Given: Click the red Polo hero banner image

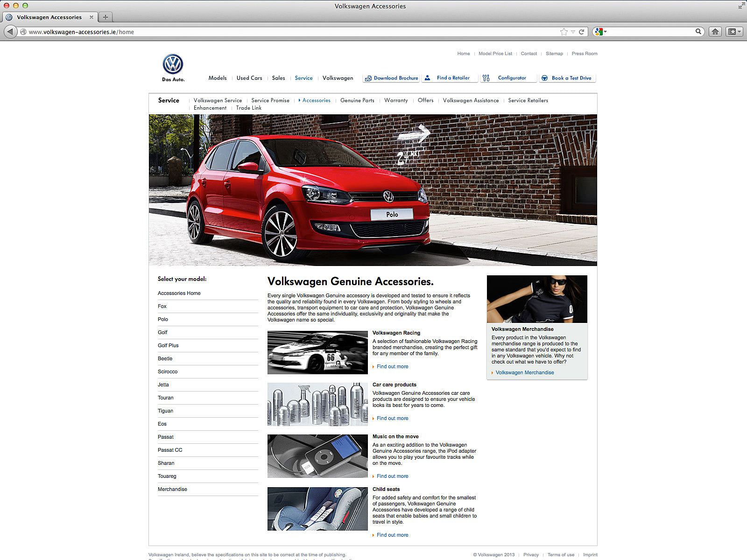Looking at the screenshot, I should point(373,190).
